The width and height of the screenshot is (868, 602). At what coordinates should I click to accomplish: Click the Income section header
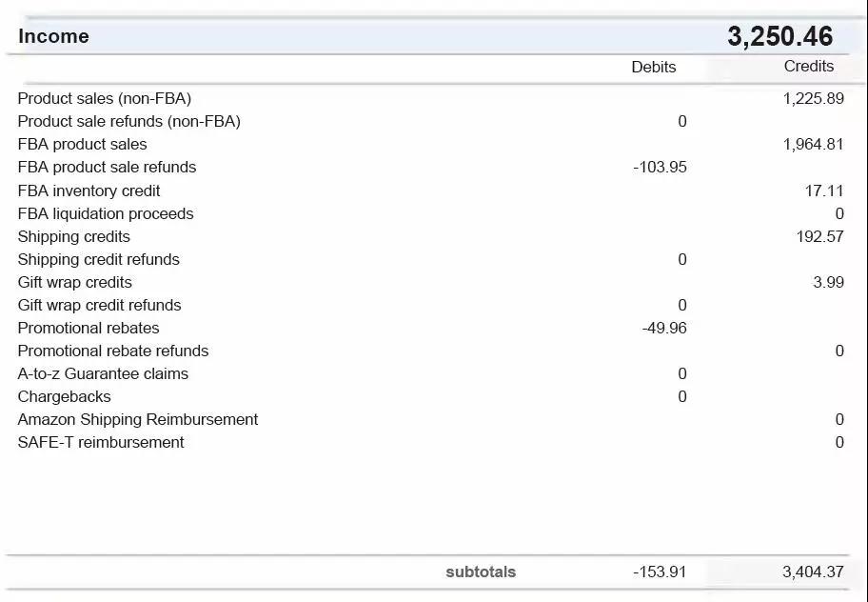pyautogui.click(x=53, y=36)
